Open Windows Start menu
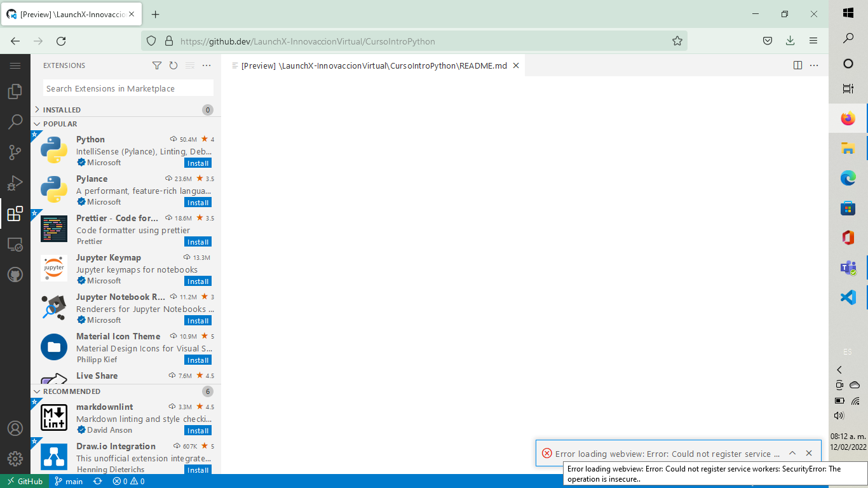The image size is (868, 488). coord(848,13)
